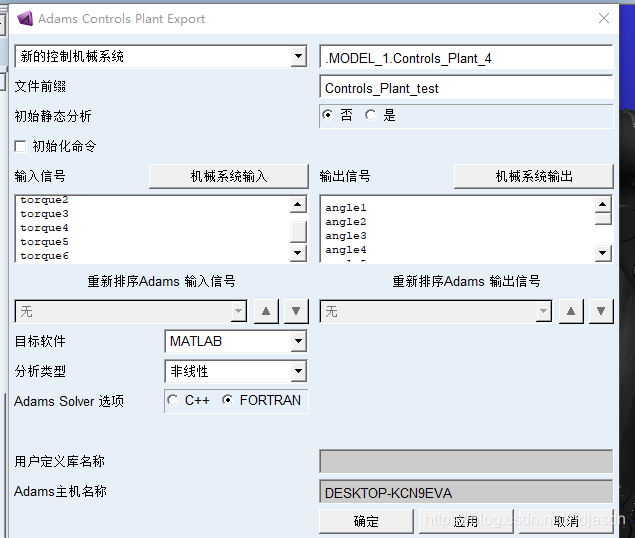Viewport: 635px width, 538px height.
Task: Open the 新的控制机械系统 dropdown
Action: click(x=298, y=57)
